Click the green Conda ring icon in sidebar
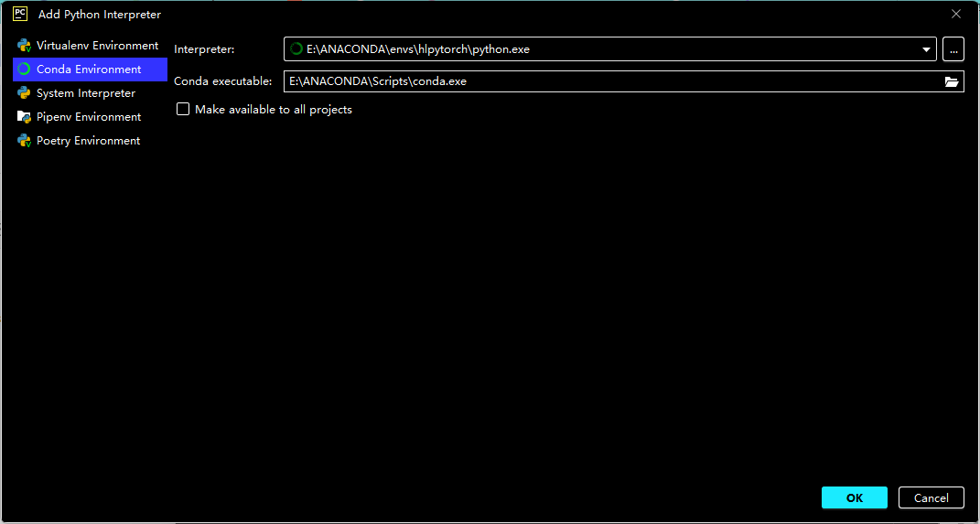The width and height of the screenshot is (980, 524). coord(25,70)
